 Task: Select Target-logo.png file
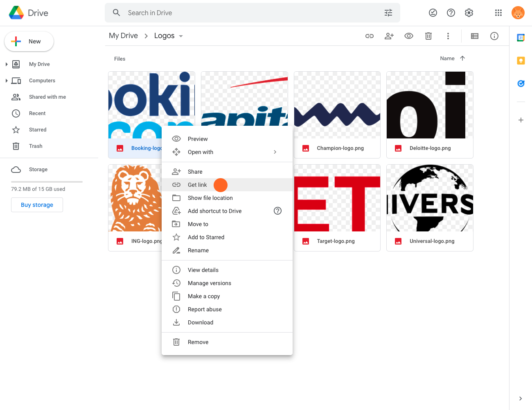pyautogui.click(x=337, y=208)
